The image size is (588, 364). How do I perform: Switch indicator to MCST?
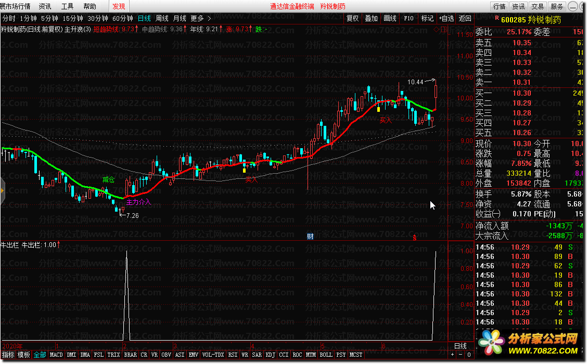tap(356, 355)
